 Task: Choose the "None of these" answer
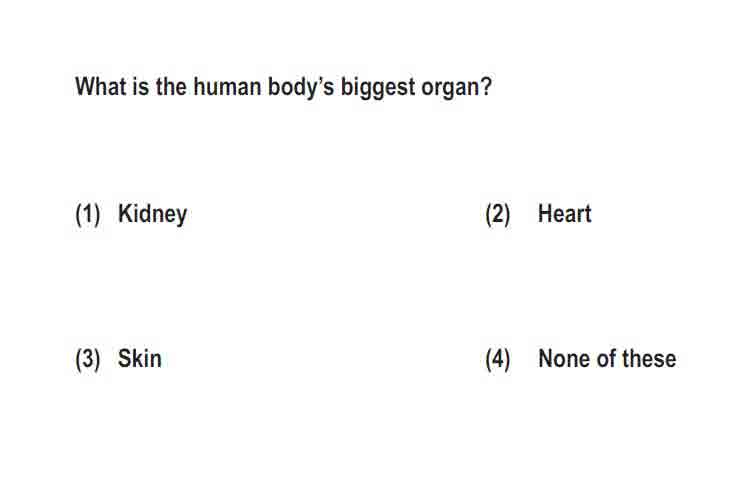click(x=607, y=359)
